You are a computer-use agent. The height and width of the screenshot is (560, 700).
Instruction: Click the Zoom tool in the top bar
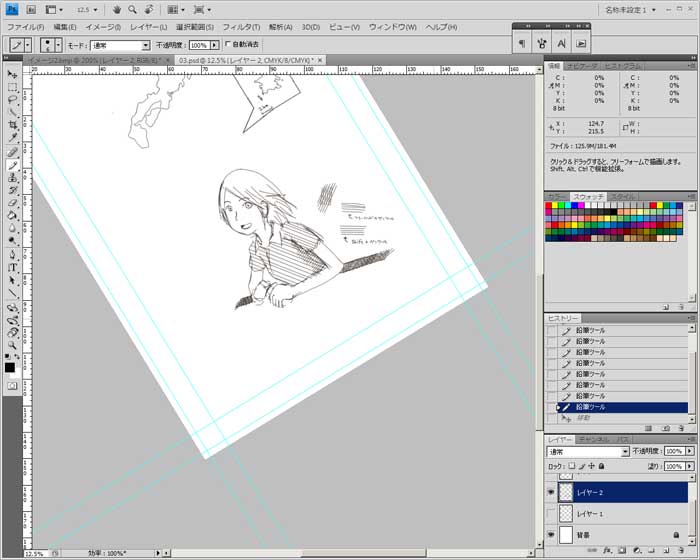(132, 9)
